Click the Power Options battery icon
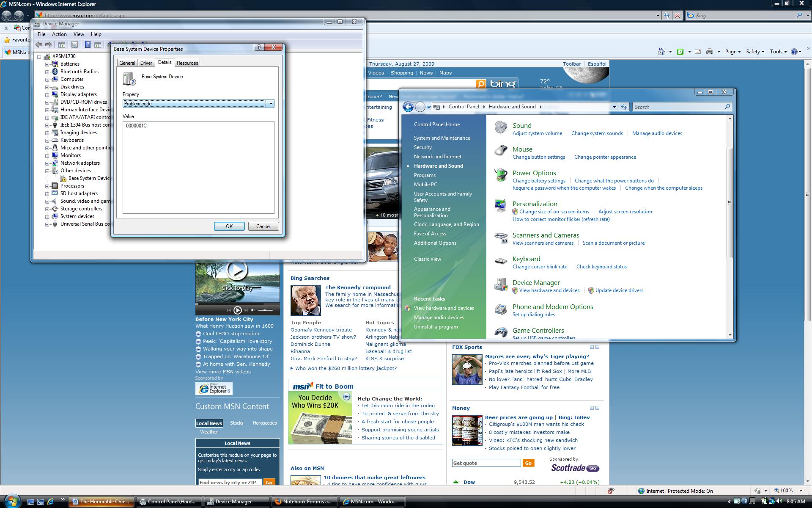This screenshot has height=508, width=812. 501,174
